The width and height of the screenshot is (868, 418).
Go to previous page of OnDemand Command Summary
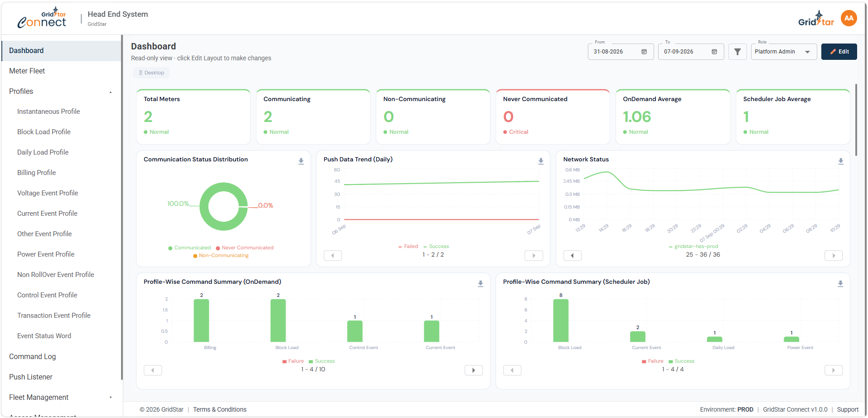pos(153,370)
